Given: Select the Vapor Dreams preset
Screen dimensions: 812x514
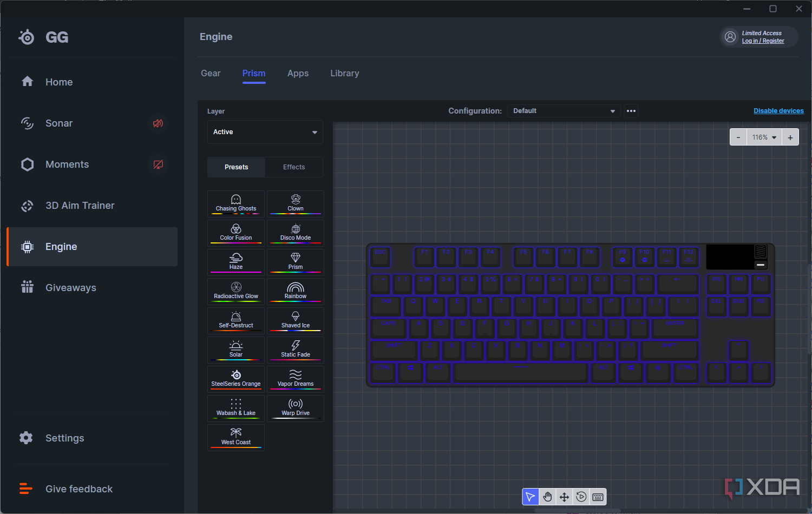Looking at the screenshot, I should (296, 379).
